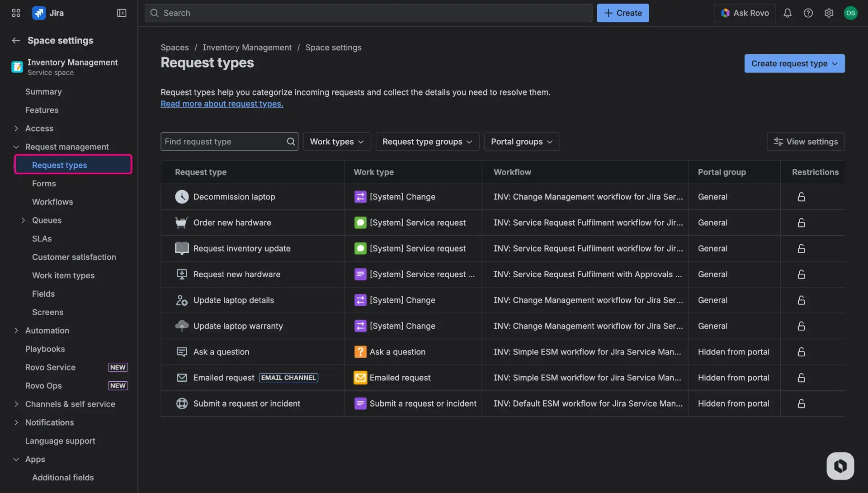Select the Workflows menu item
The width and height of the screenshot is (868, 493).
[x=52, y=202]
